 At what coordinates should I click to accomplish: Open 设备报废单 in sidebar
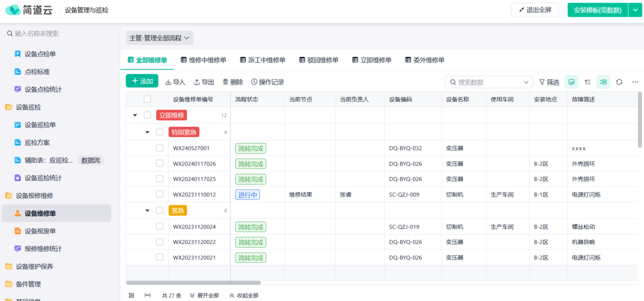(35, 231)
